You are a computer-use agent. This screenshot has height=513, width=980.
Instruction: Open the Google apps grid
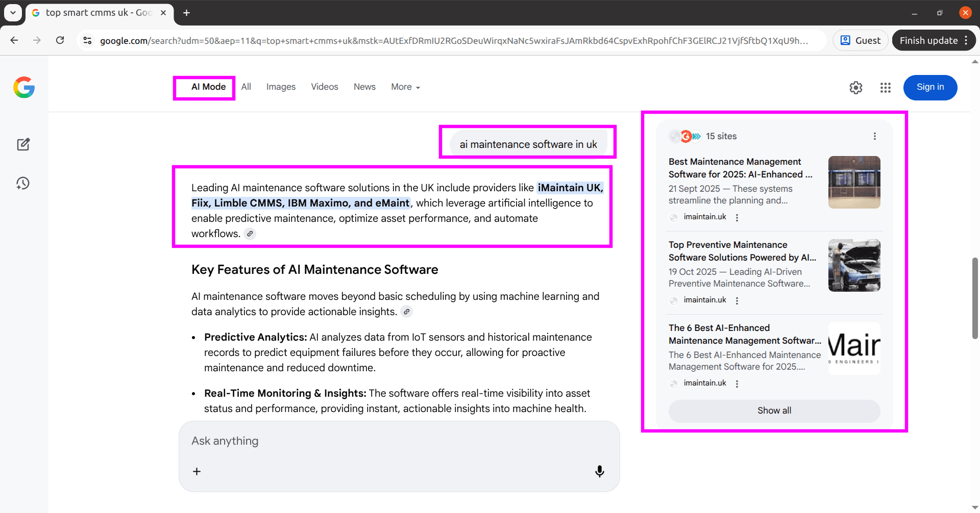[x=885, y=87]
